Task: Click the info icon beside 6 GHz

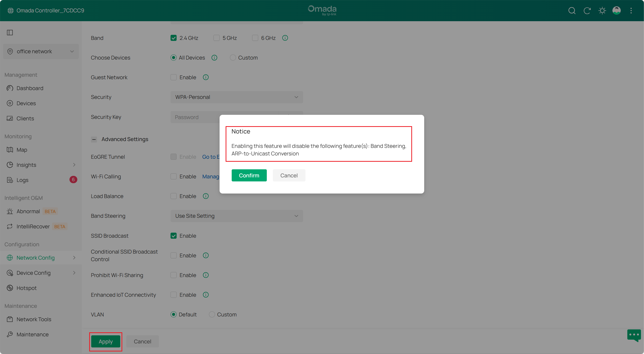Action: click(285, 38)
